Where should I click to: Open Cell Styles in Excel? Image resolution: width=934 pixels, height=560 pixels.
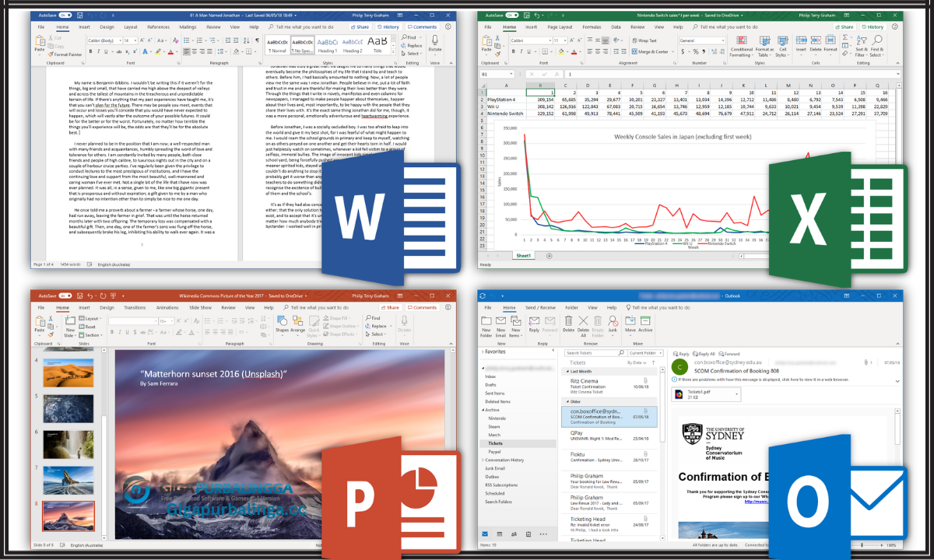click(782, 44)
